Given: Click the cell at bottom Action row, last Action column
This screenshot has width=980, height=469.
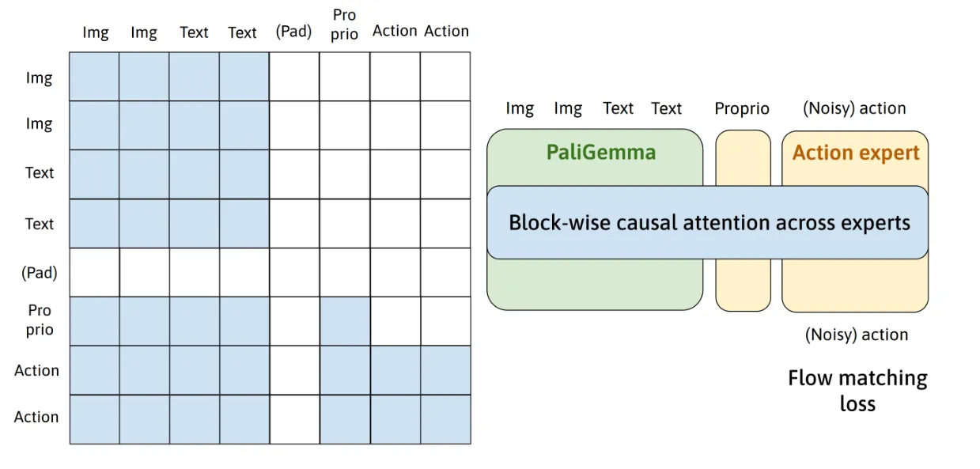Looking at the screenshot, I should [x=445, y=419].
